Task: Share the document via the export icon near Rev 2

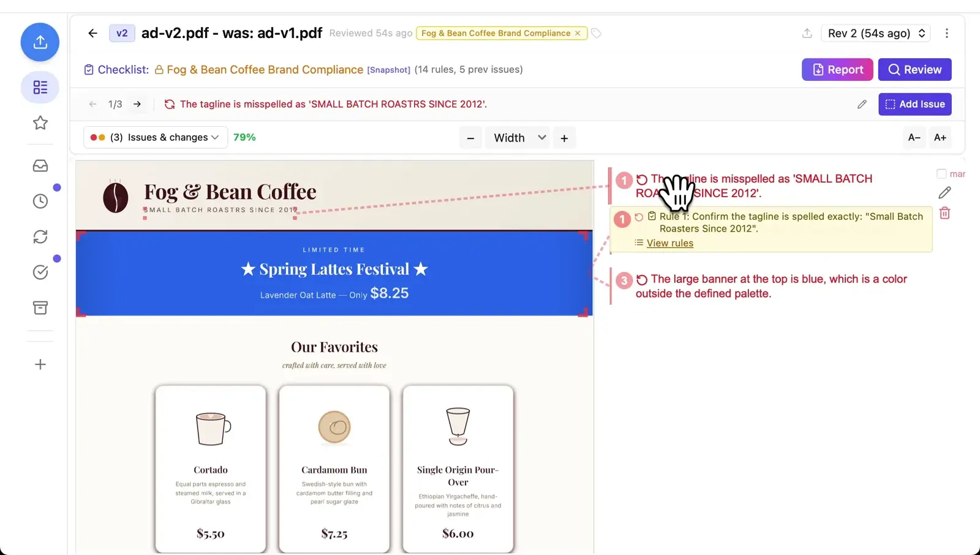Action: (x=806, y=33)
